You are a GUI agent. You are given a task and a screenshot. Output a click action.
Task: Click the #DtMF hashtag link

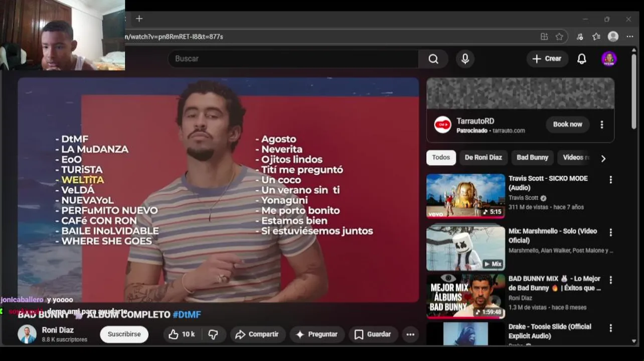[x=187, y=315]
